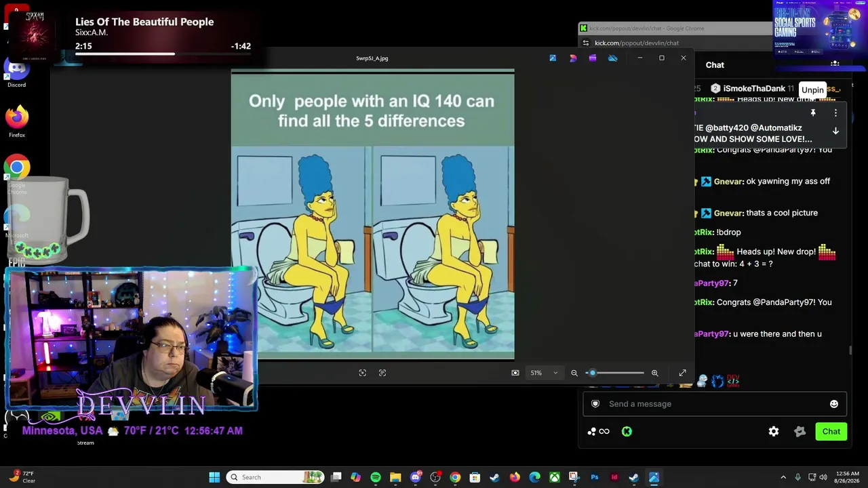The height and width of the screenshot is (488, 868).
Task: Click into the Send a message field
Action: (715, 404)
